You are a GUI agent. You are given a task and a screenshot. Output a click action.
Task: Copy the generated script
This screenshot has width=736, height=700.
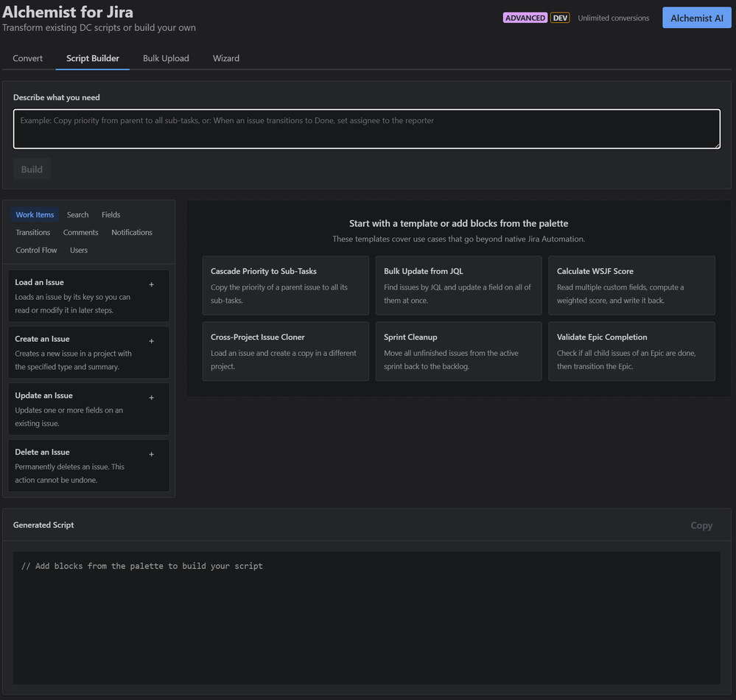[701, 525]
